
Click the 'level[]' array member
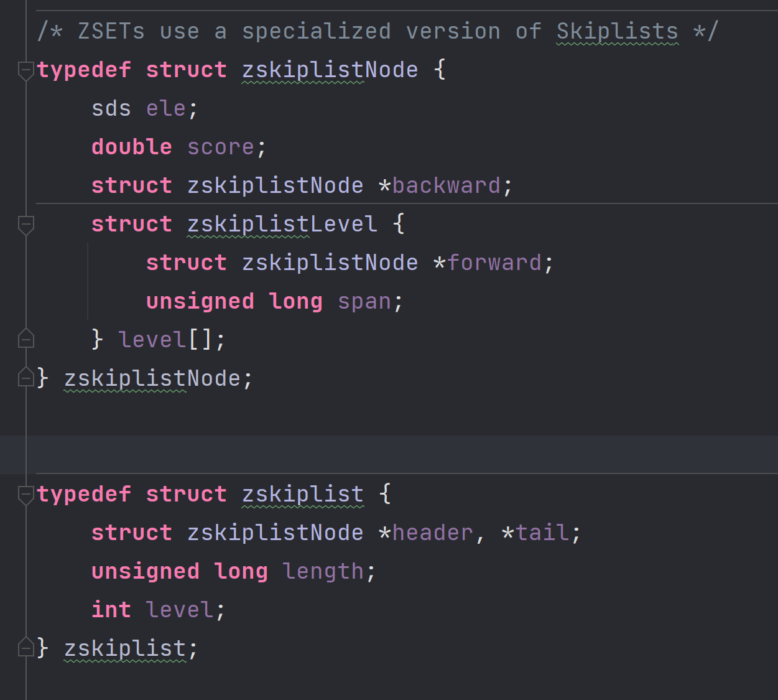click(166, 340)
